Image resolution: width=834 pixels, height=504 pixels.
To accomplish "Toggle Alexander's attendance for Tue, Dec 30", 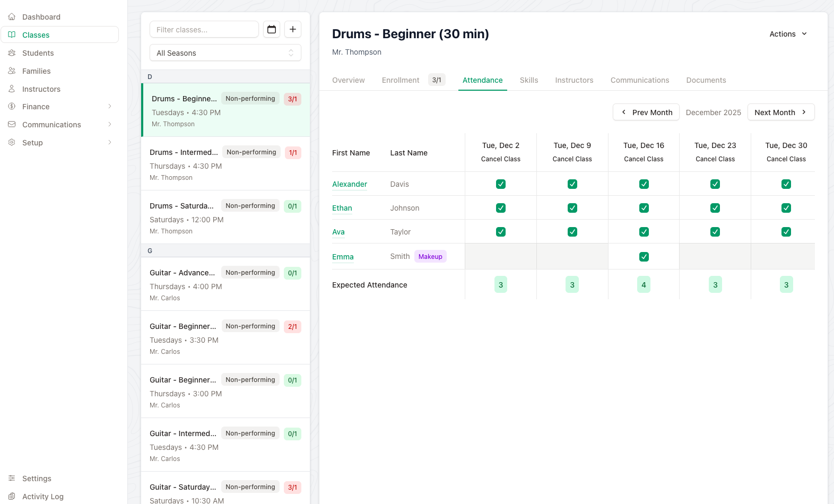I will (x=786, y=184).
